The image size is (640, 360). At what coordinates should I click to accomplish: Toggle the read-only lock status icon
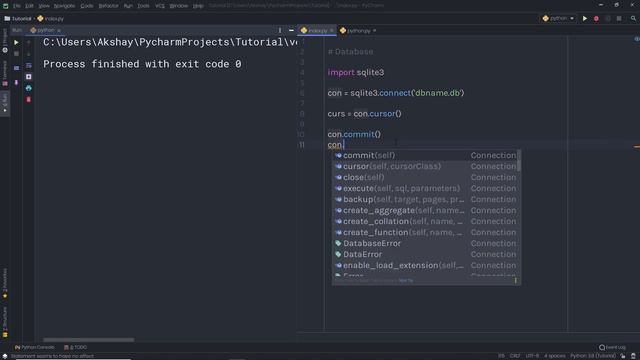pyautogui.click(x=623, y=356)
